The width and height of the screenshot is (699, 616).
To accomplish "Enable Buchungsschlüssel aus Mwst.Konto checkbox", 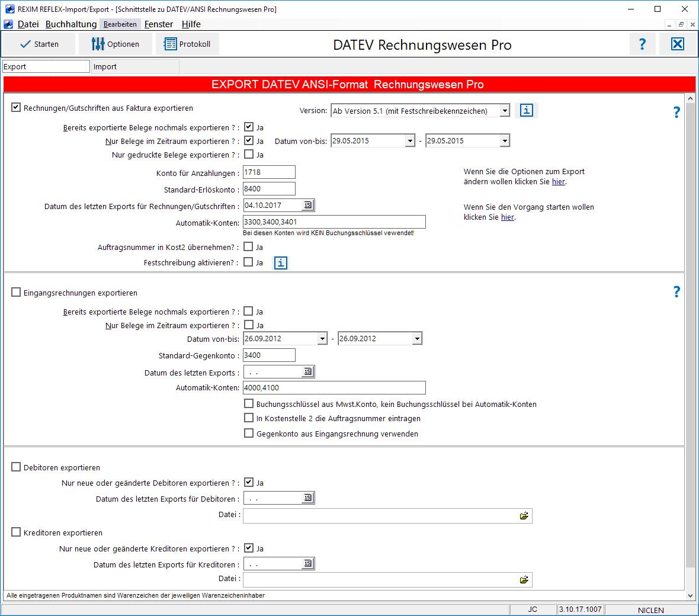I will [249, 403].
